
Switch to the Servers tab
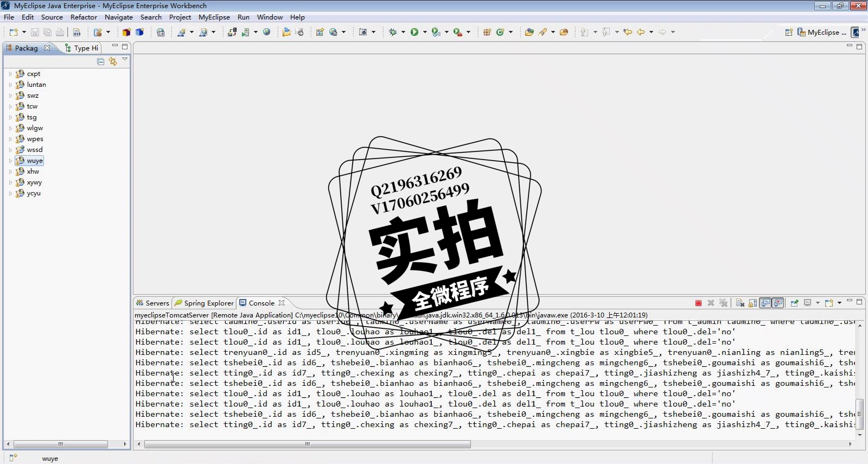(152, 303)
